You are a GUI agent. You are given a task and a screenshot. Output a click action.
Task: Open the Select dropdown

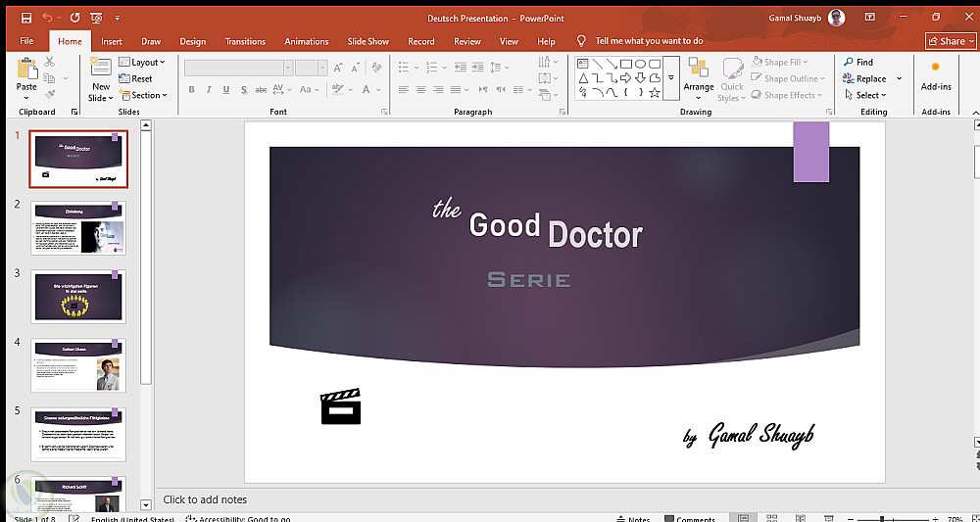[x=866, y=95]
